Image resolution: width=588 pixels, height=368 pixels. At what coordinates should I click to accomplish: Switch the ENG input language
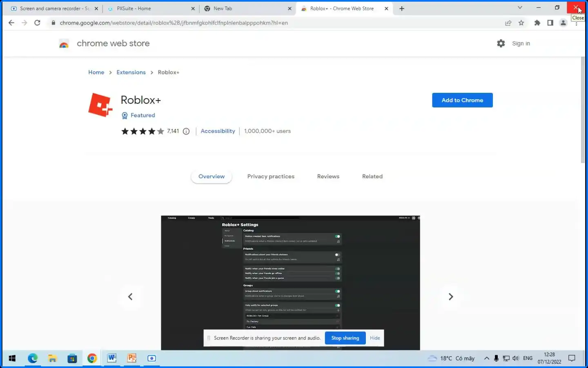tap(528, 358)
